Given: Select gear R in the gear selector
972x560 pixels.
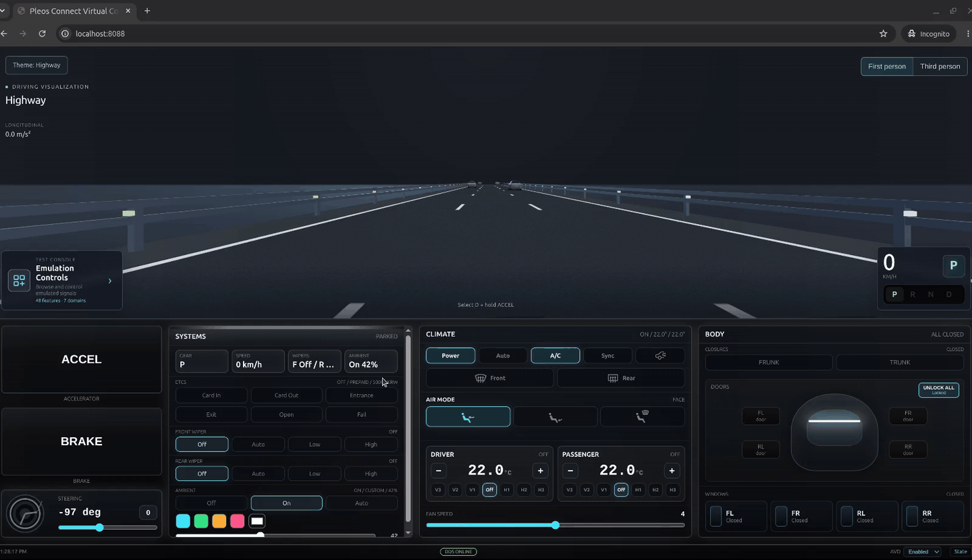Looking at the screenshot, I should [x=913, y=295].
